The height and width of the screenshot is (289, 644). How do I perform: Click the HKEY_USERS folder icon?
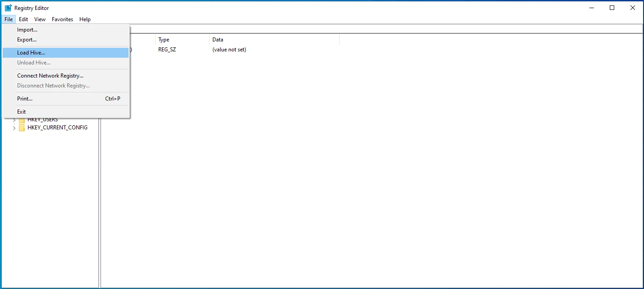(x=22, y=120)
